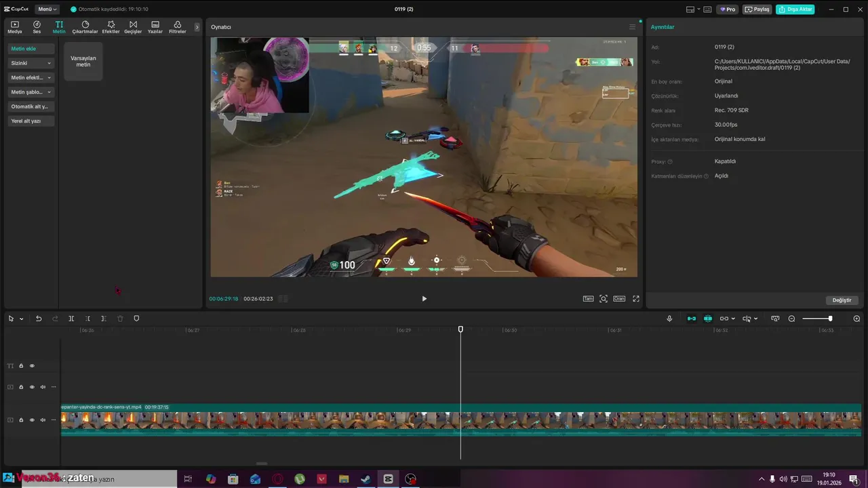This screenshot has height=488, width=868.
Task: Mute the upper video track
Action: (x=43, y=387)
